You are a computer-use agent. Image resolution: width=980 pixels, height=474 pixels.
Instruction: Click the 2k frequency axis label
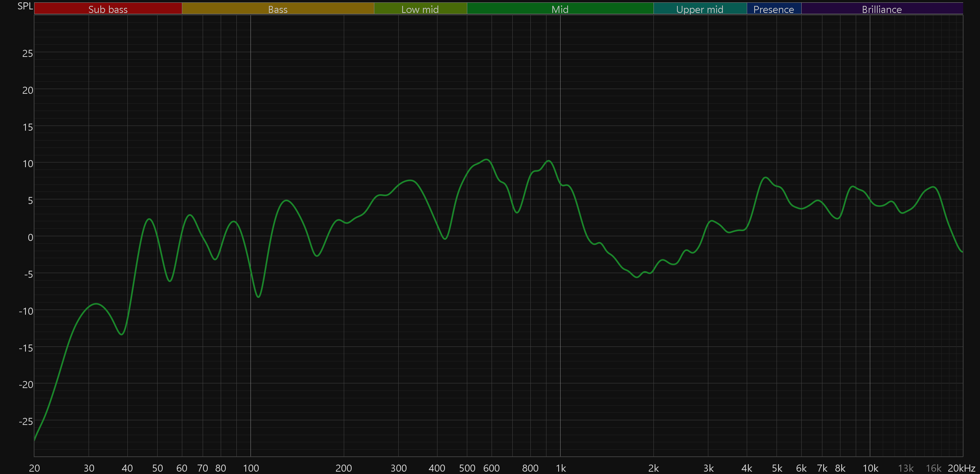(653, 468)
